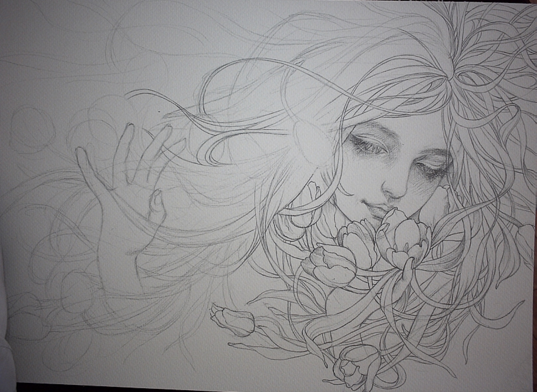Select the open tulip touching the woman's lips
537x392 pixels.
point(404,242)
